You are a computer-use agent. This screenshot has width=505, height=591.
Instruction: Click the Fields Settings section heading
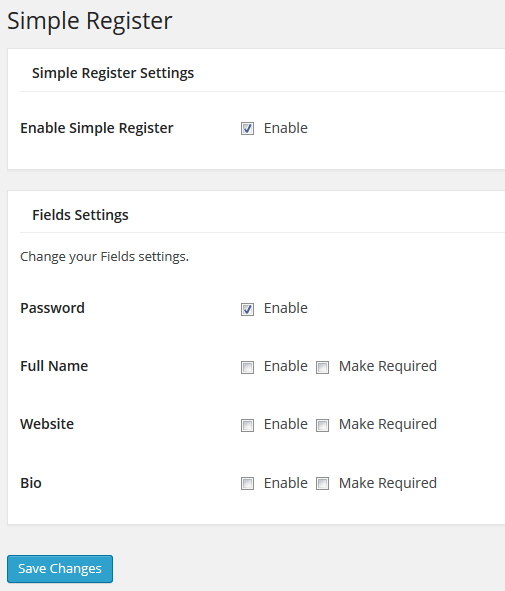point(80,215)
